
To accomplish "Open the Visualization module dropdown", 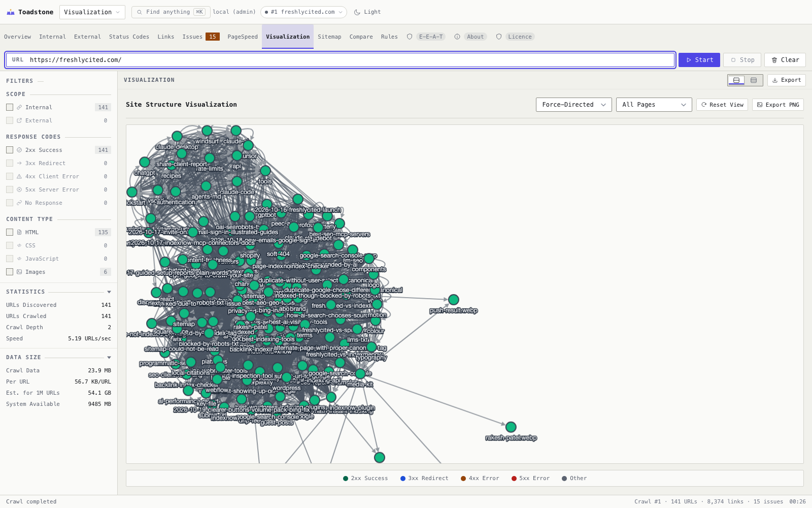I will [x=92, y=12].
